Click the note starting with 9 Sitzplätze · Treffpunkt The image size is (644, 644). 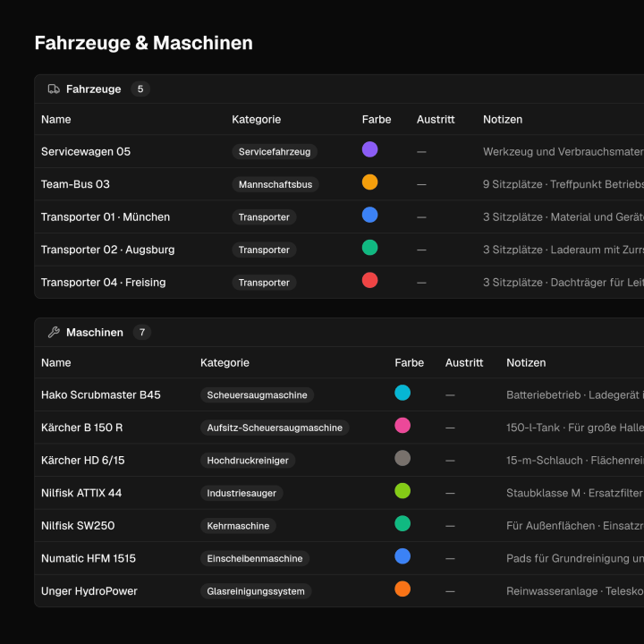point(563,184)
